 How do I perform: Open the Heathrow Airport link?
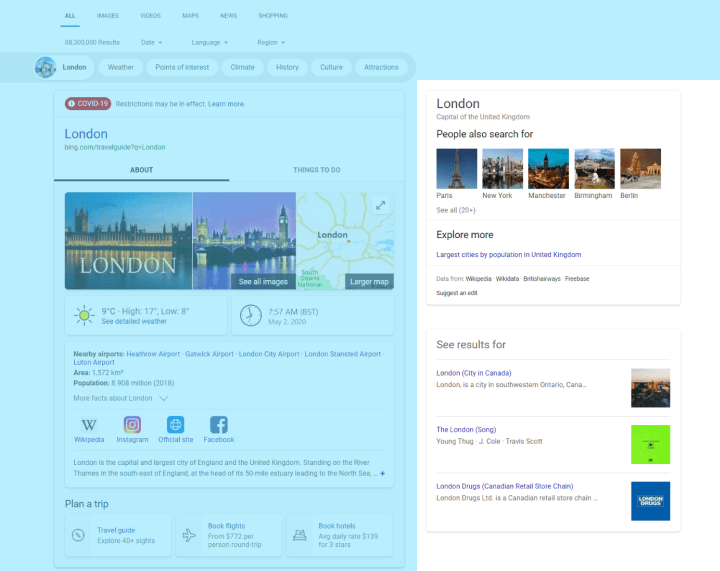[x=153, y=354]
